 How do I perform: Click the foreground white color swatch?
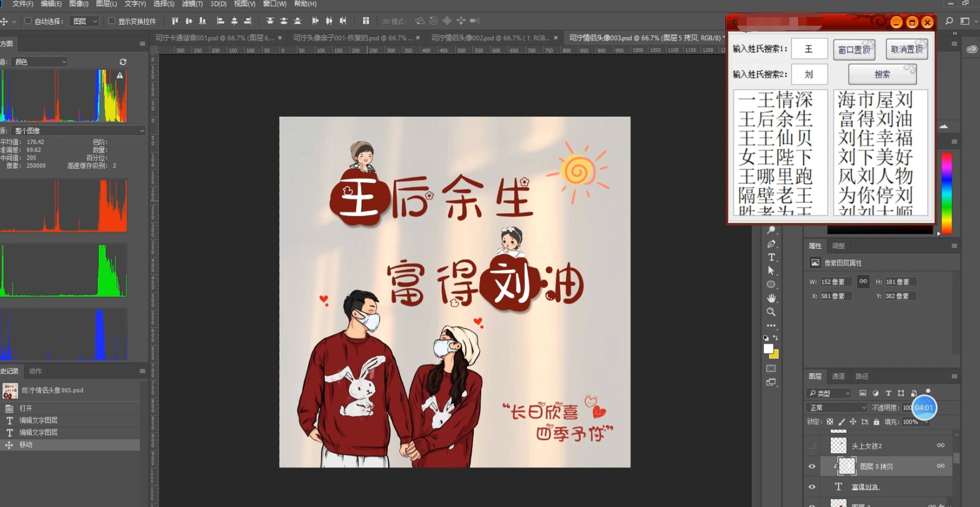coord(768,349)
